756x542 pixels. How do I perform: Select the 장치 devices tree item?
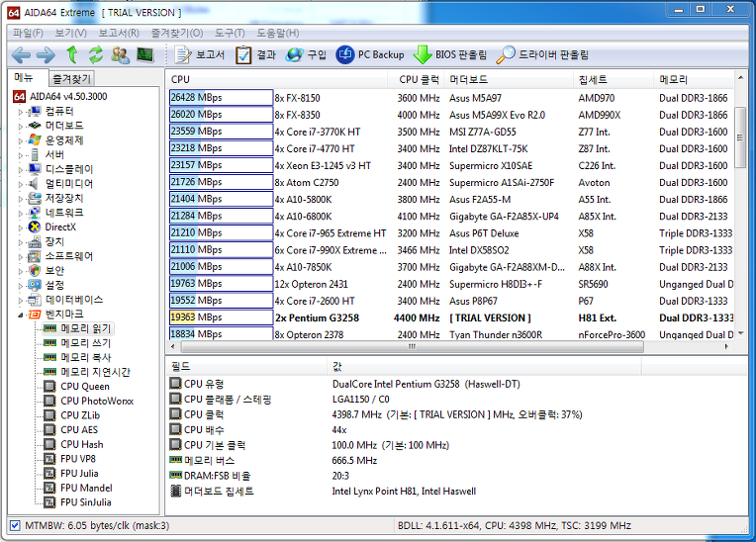pos(54,241)
